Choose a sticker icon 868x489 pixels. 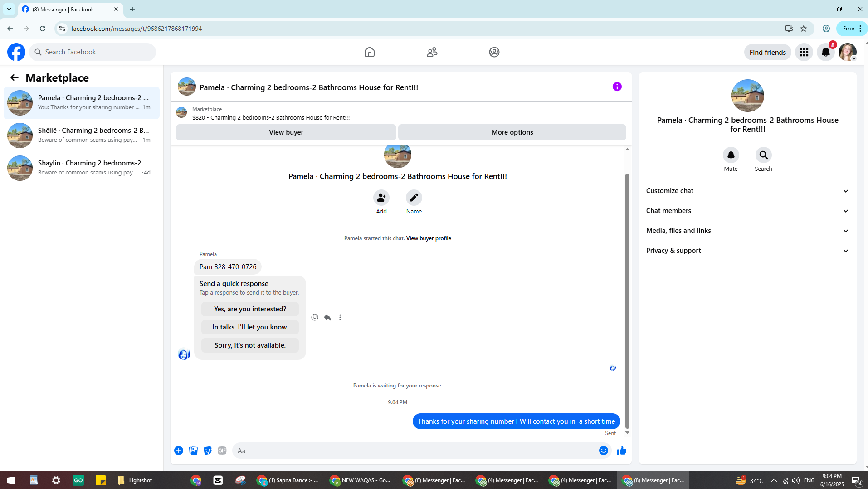pyautogui.click(x=208, y=450)
